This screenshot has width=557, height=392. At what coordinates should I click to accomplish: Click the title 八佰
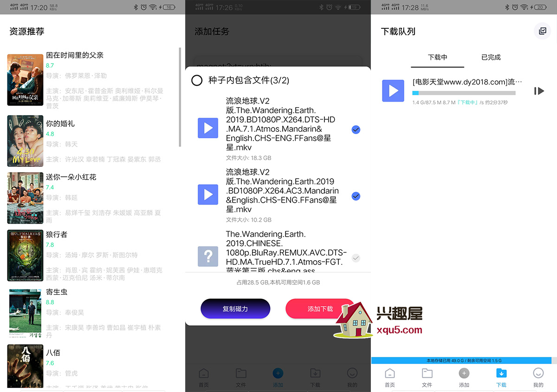click(x=53, y=353)
